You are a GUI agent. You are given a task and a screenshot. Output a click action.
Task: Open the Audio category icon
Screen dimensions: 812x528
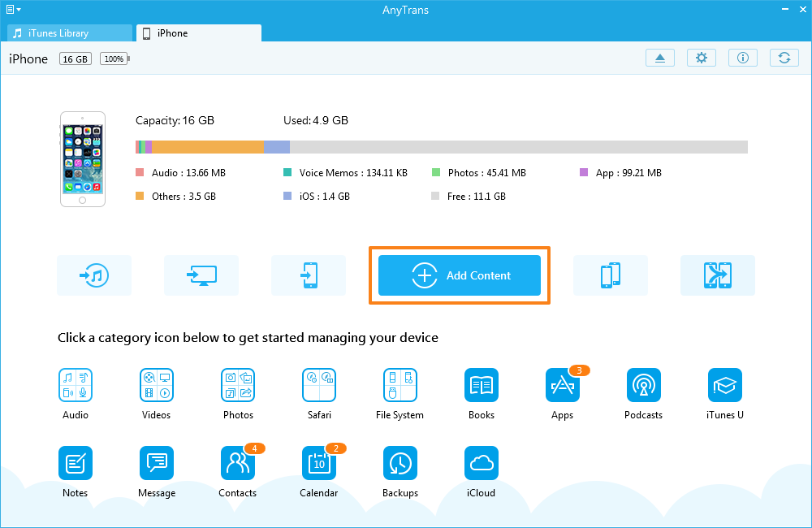[x=75, y=385]
